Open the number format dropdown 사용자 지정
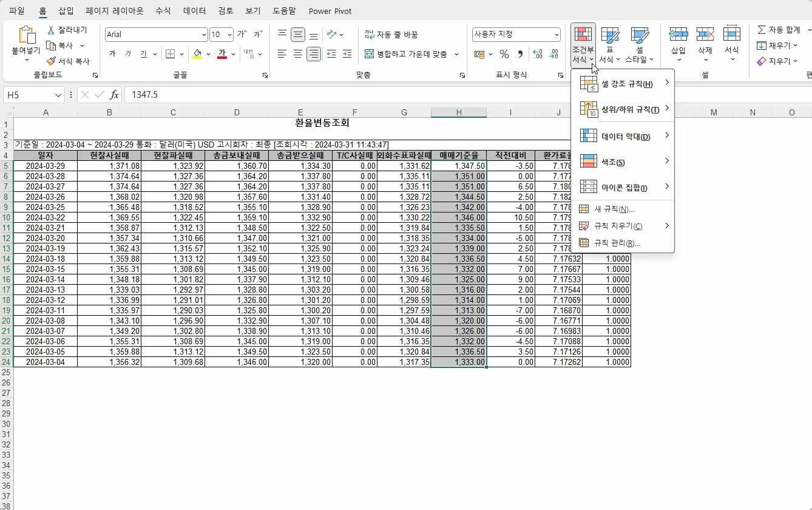 coord(516,35)
